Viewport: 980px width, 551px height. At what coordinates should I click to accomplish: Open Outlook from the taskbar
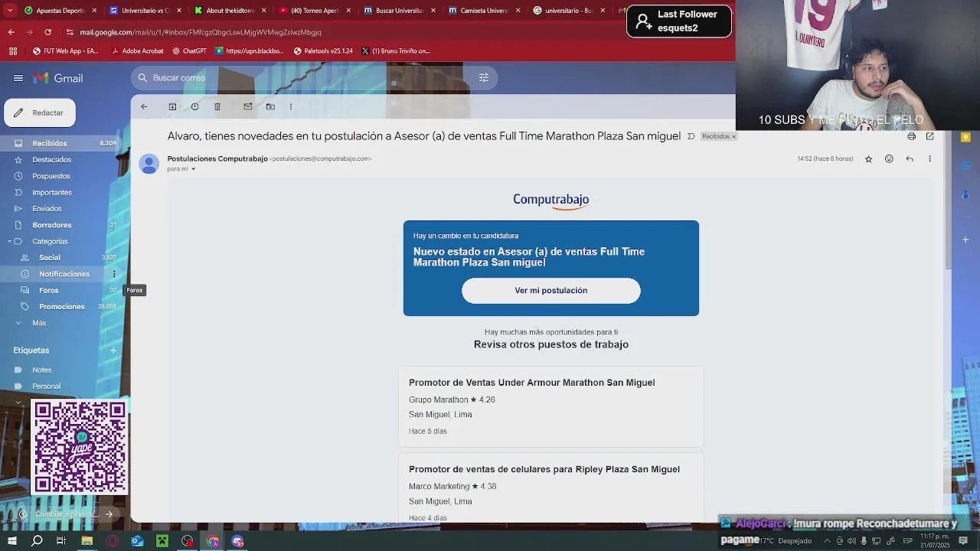click(137, 541)
